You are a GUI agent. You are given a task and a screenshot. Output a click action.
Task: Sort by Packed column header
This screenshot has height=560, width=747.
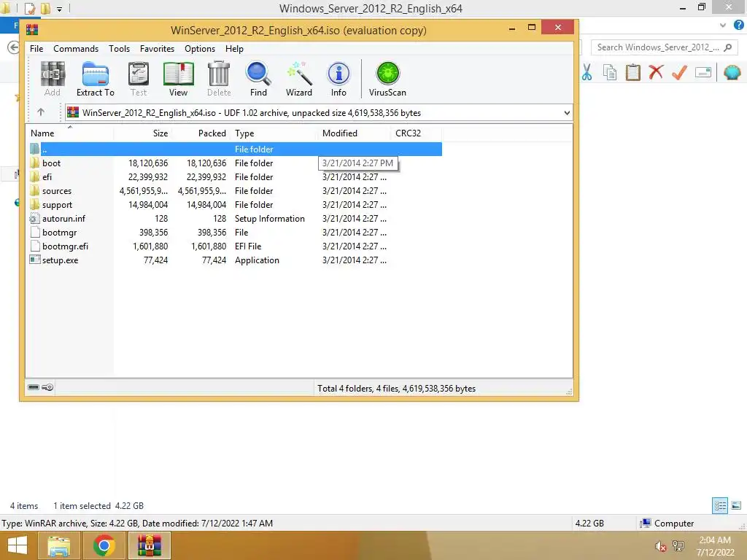tap(201, 133)
